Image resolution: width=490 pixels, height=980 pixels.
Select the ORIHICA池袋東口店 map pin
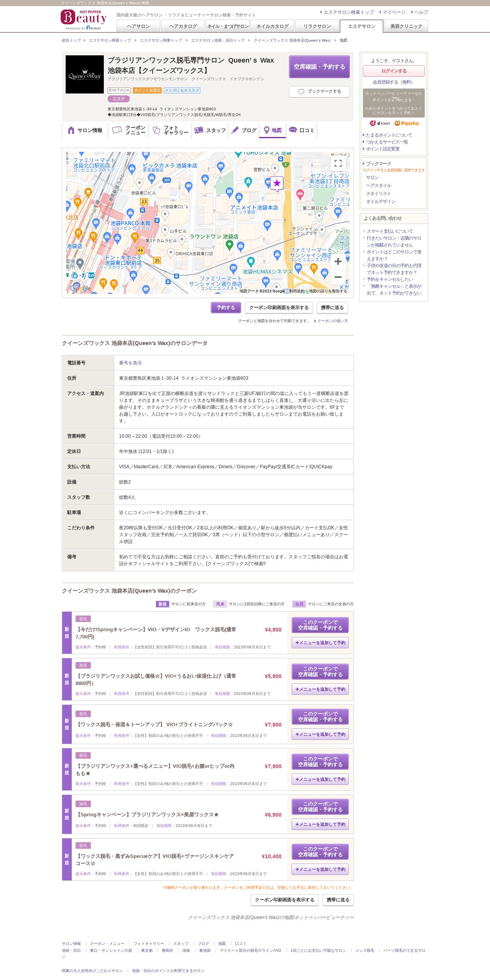click(x=171, y=253)
